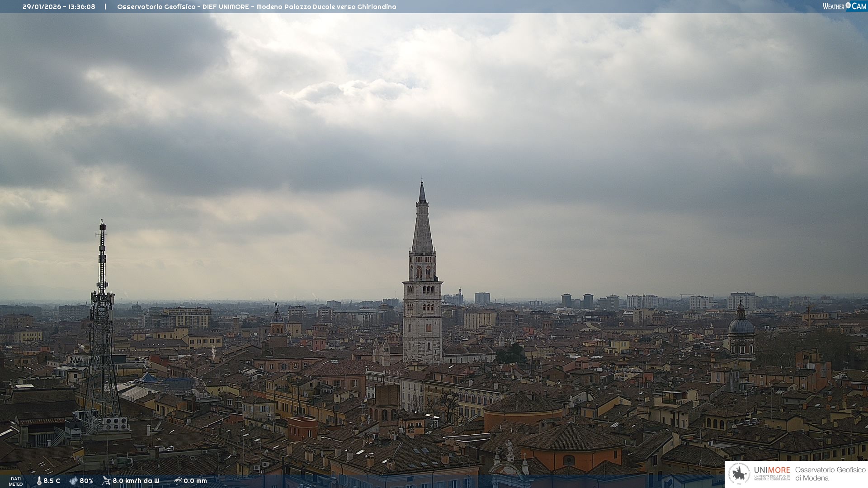The width and height of the screenshot is (868, 488).
Task: Click the 0.0 mm rainfall value
Action: [195, 481]
